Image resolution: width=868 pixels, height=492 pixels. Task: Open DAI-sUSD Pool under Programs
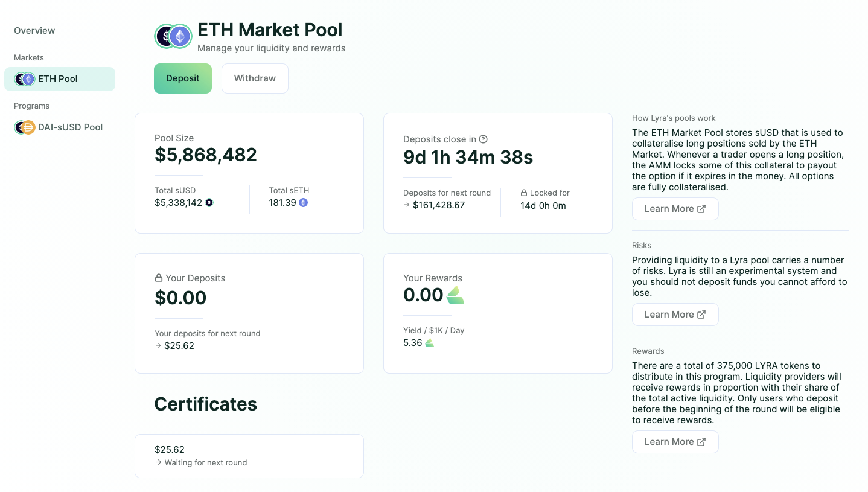tap(60, 127)
